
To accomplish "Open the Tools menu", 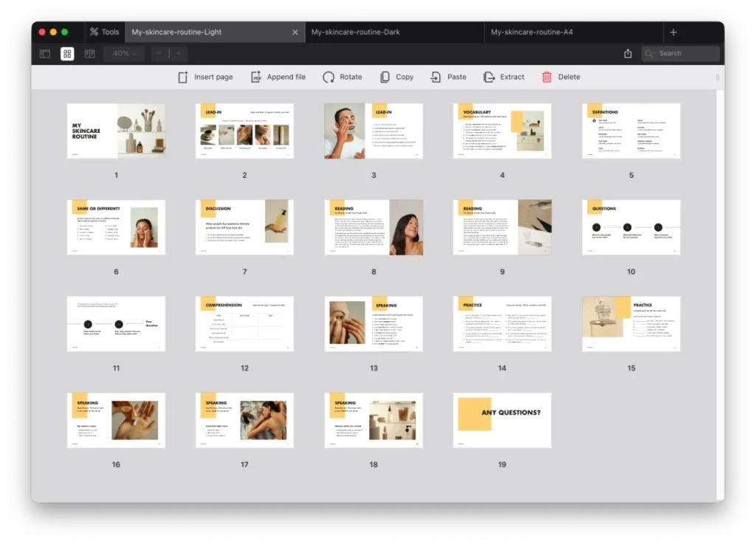I will click(104, 32).
